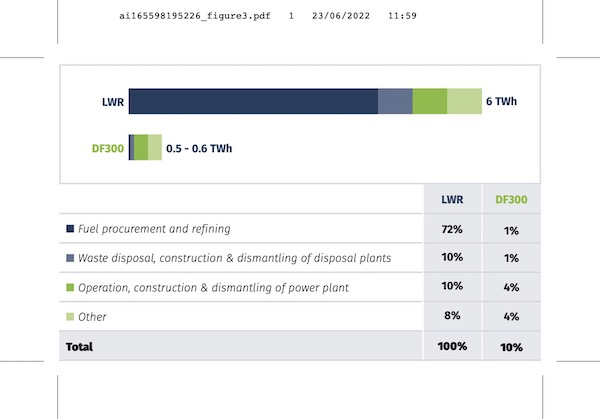600x419 pixels.
Task: Click the 100% total cell for LWR
Action: [452, 346]
